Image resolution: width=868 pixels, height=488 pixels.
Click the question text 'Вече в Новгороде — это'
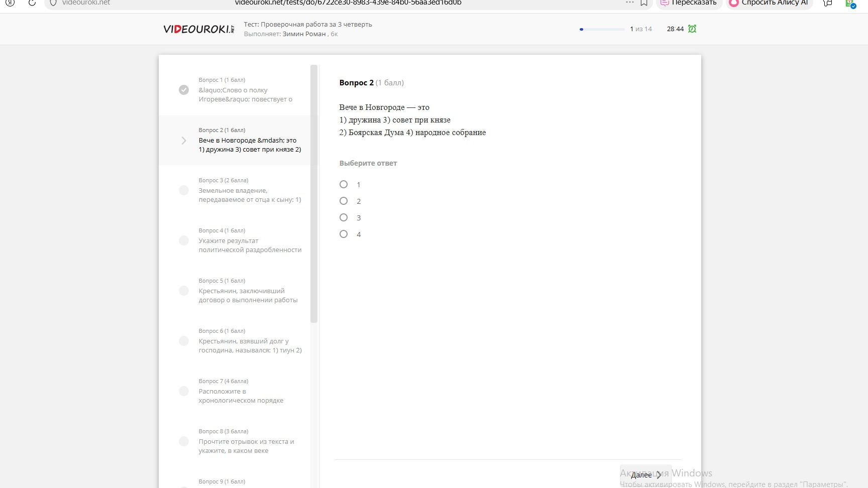[x=384, y=107]
